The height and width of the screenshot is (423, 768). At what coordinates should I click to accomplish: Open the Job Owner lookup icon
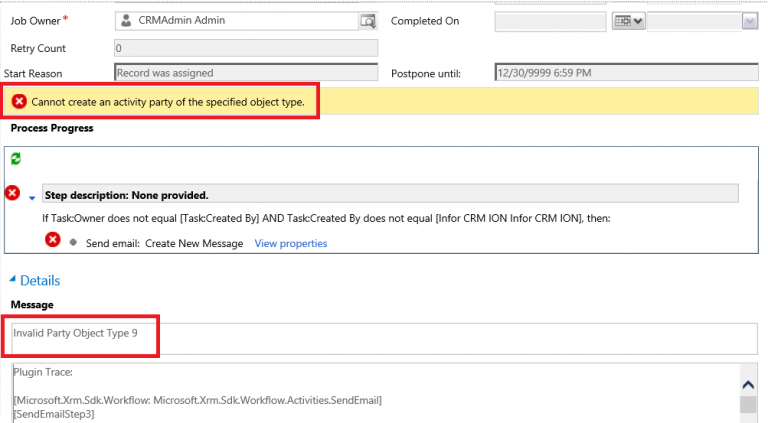click(368, 21)
